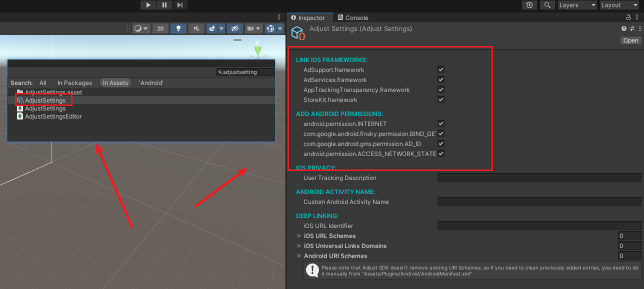644x289 pixels.
Task: Open the Scene effects dropdown arrow
Action: click(x=221, y=28)
